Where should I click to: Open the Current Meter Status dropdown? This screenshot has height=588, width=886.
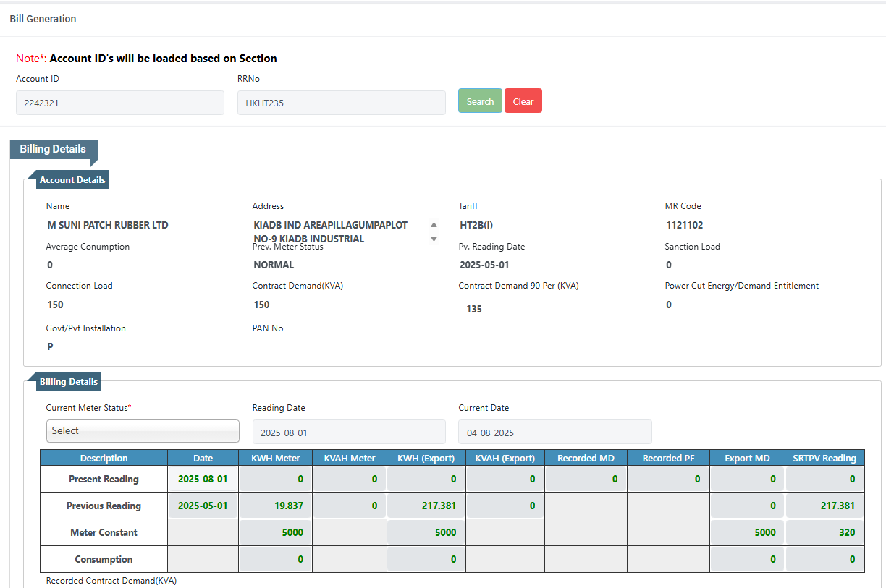(143, 431)
